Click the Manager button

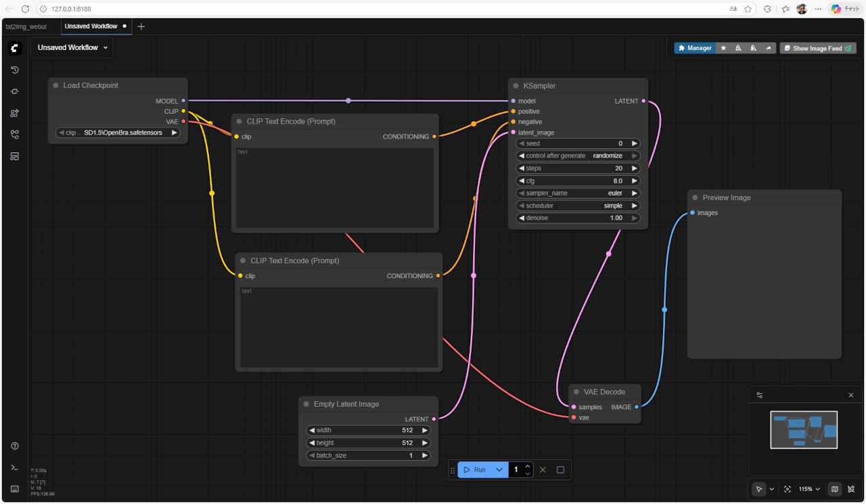click(x=695, y=48)
